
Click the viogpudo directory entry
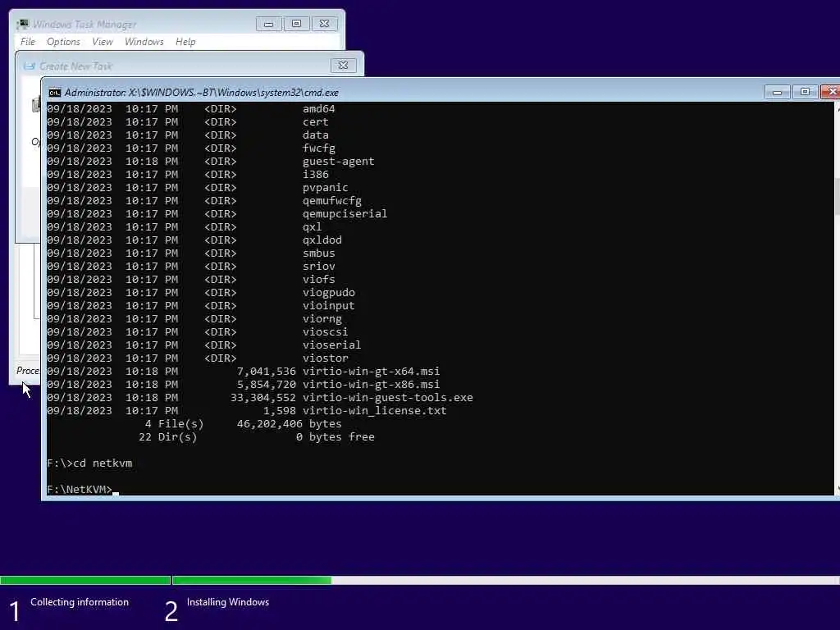click(328, 293)
